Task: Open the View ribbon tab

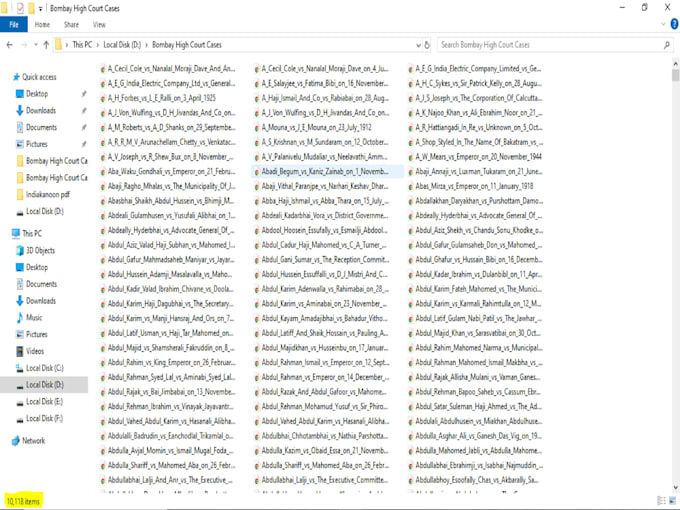Action: (x=99, y=25)
